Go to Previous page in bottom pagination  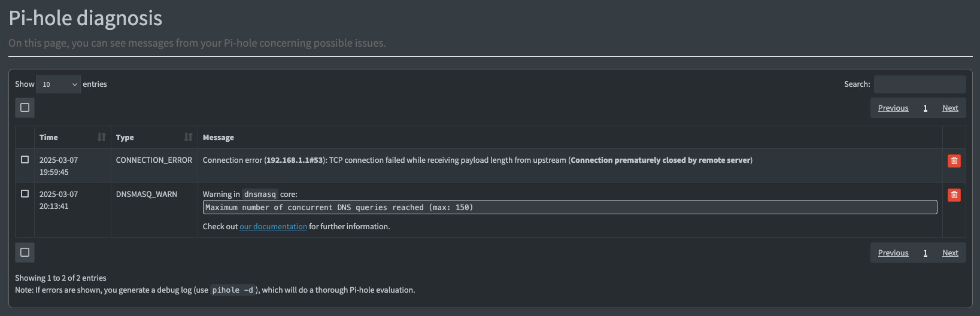click(x=893, y=253)
